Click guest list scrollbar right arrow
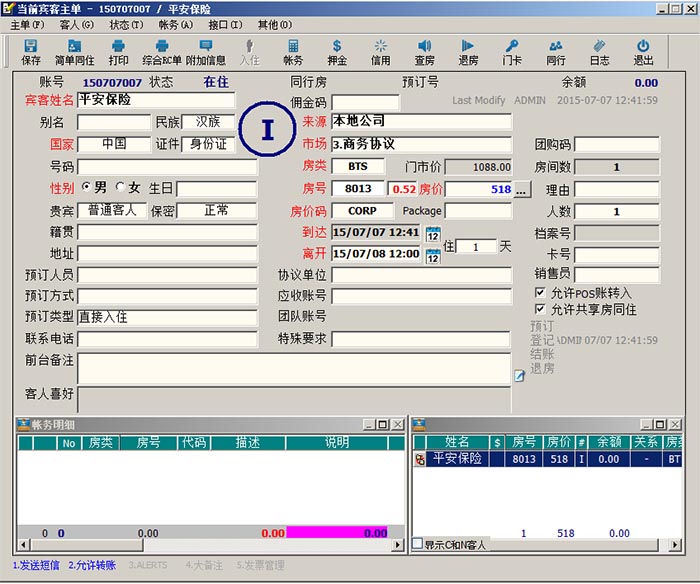 point(675,545)
